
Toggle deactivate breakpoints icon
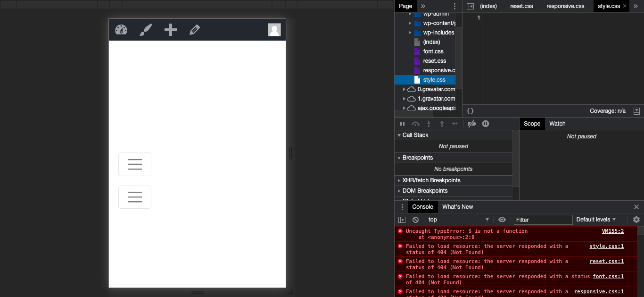[471, 124]
